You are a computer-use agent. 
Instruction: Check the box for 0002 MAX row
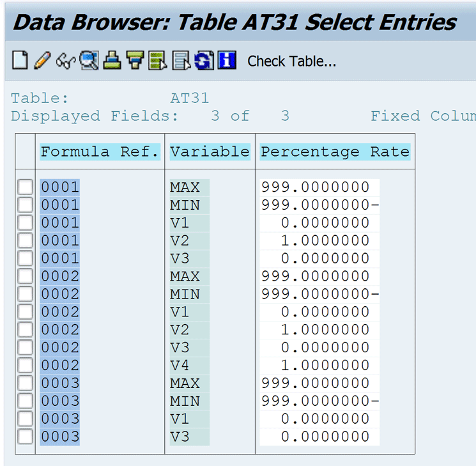coord(25,276)
